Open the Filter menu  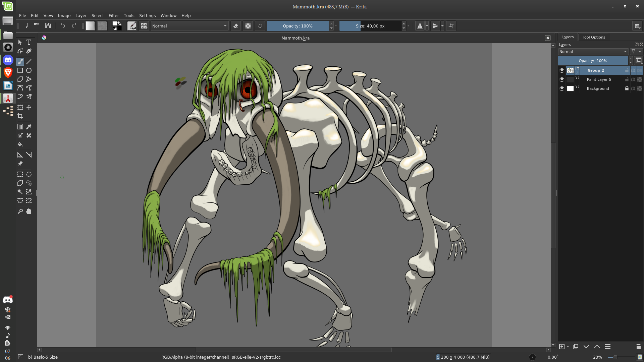(x=113, y=16)
